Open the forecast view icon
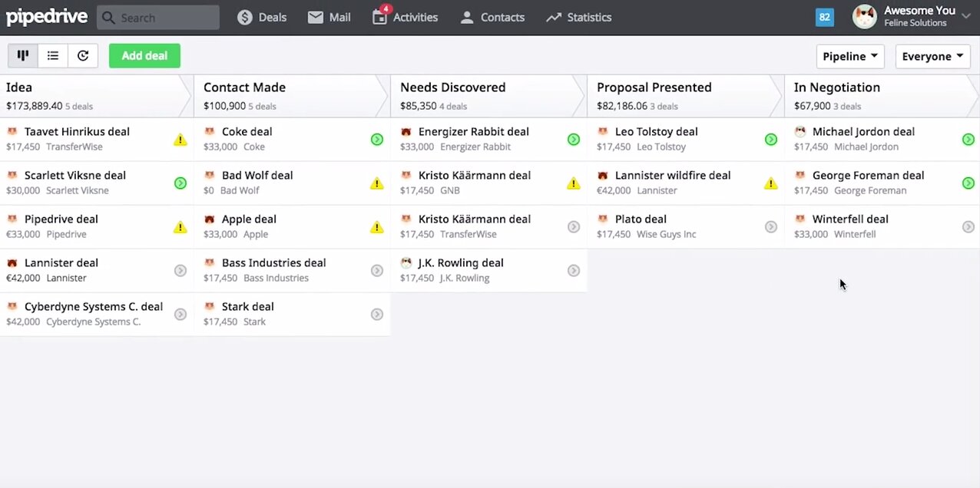Screen dimensions: 980x488 (83, 56)
